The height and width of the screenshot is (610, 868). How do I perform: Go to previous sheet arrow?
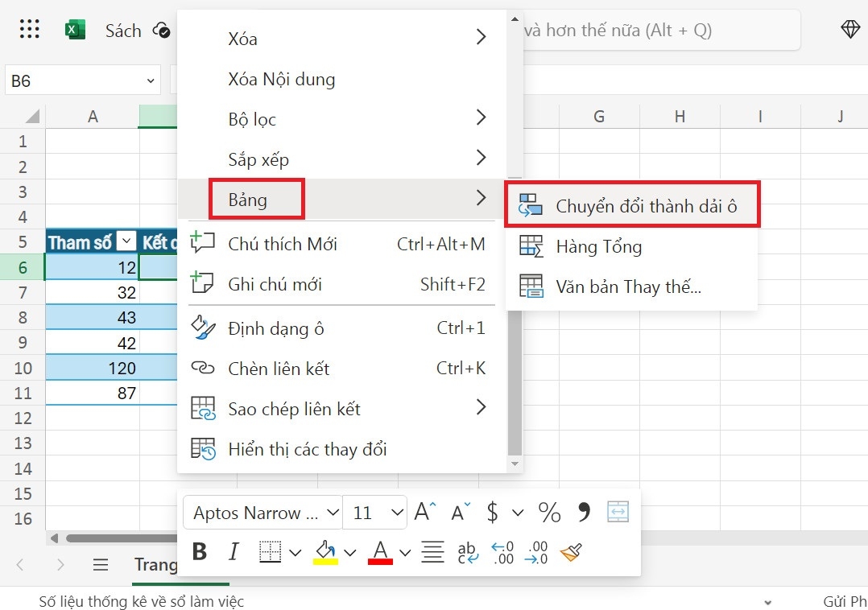pyautogui.click(x=20, y=565)
